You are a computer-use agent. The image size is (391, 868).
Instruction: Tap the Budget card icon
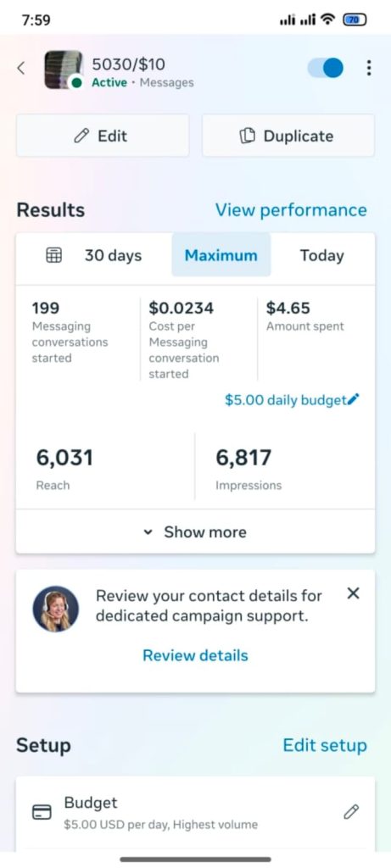click(42, 812)
